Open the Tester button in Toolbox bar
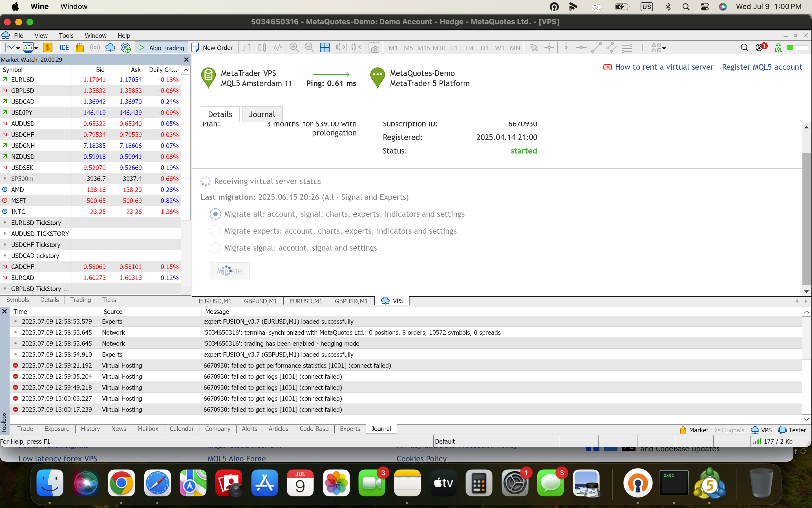Image resolution: width=812 pixels, height=508 pixels. pos(793,430)
